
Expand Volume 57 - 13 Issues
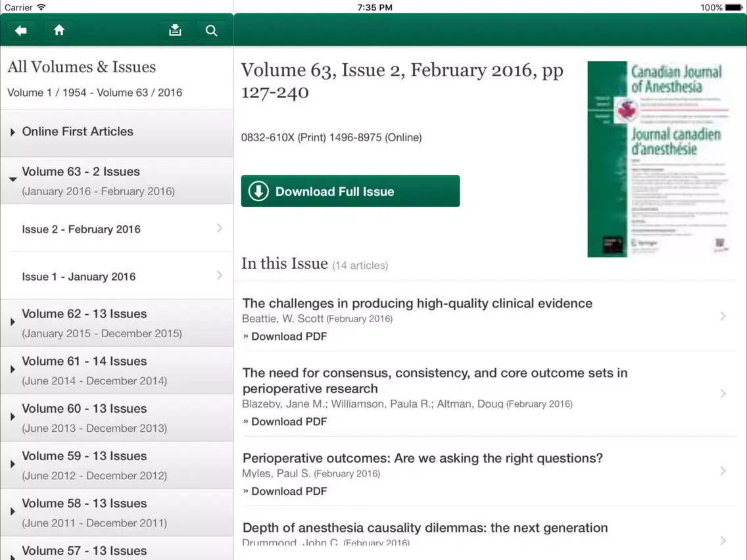pyautogui.click(x=117, y=549)
